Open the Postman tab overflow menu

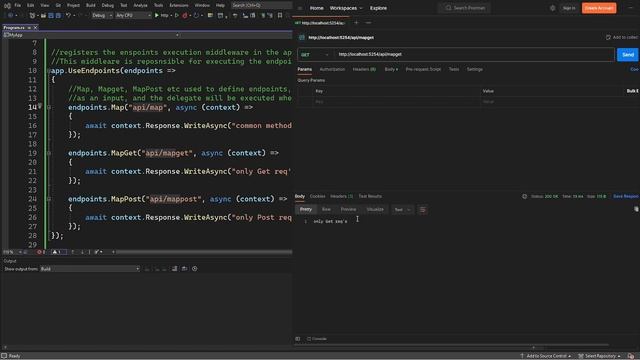368,23
